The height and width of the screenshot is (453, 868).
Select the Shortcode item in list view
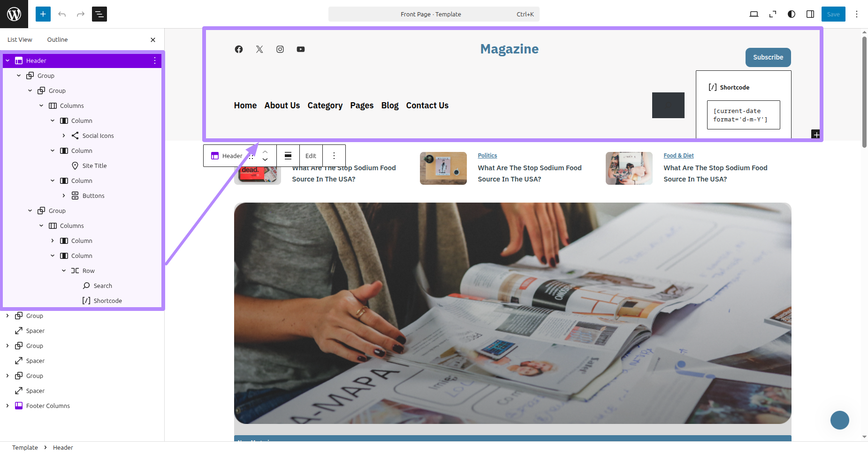pyautogui.click(x=107, y=301)
